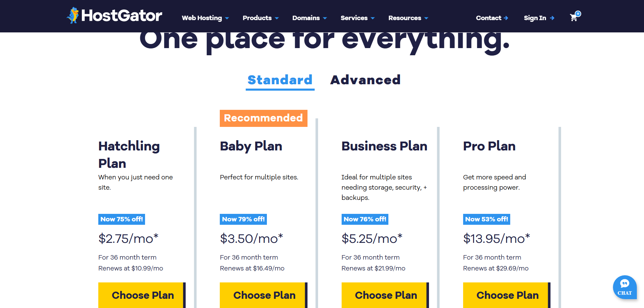Open the live chat bubble

[625, 287]
